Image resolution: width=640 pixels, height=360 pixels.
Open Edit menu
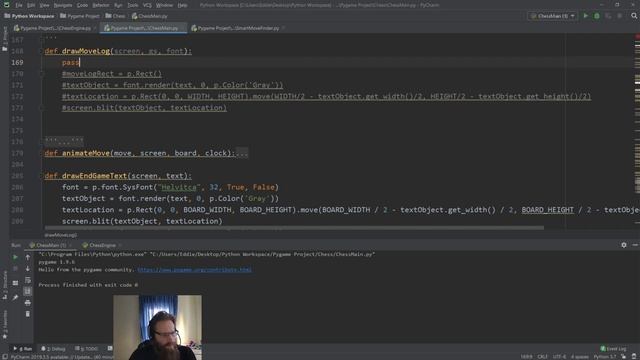tap(31, 5)
